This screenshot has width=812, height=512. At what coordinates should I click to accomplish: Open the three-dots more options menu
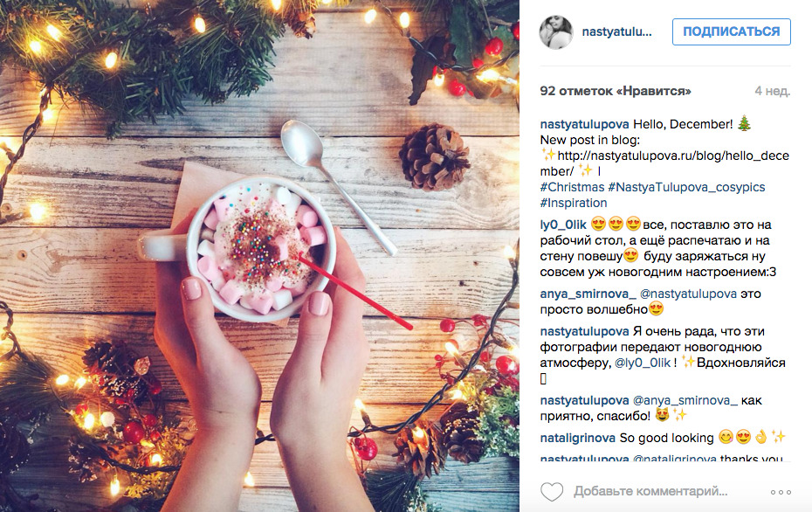pyautogui.click(x=781, y=492)
